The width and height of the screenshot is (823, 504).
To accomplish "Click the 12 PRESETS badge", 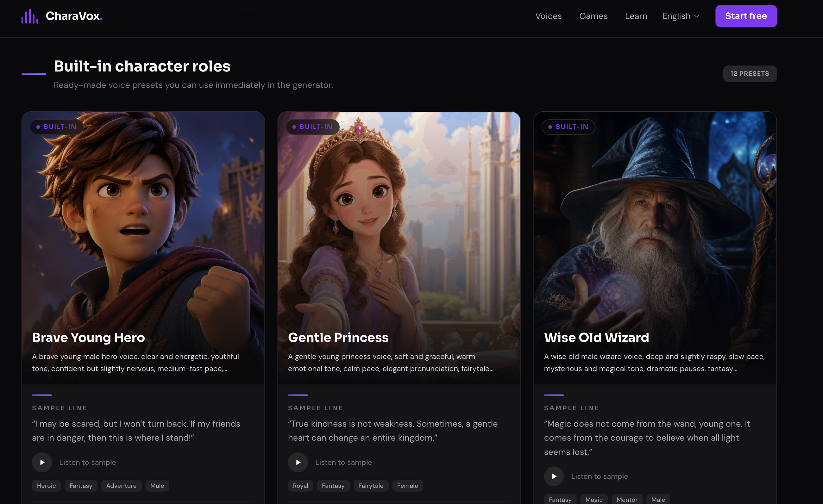I will (x=750, y=74).
